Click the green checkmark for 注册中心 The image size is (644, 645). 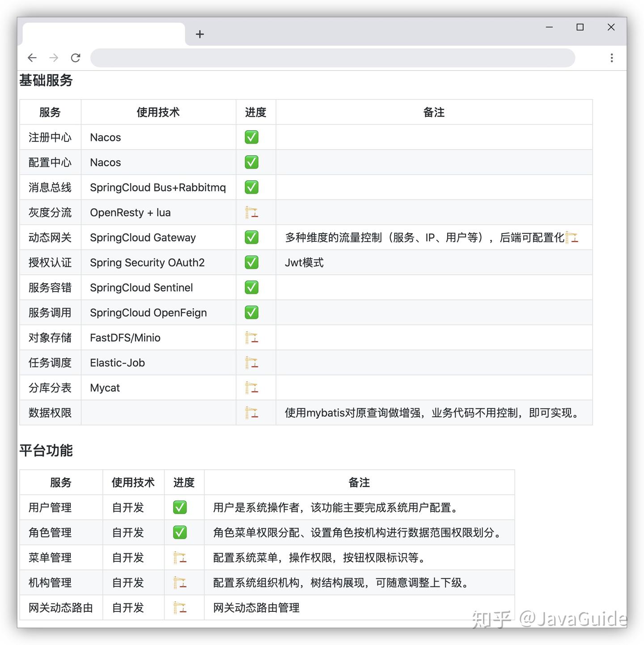click(252, 137)
